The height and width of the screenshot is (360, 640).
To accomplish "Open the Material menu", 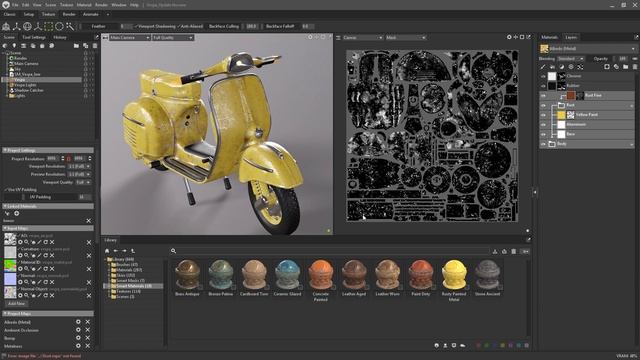I will 84,5.
